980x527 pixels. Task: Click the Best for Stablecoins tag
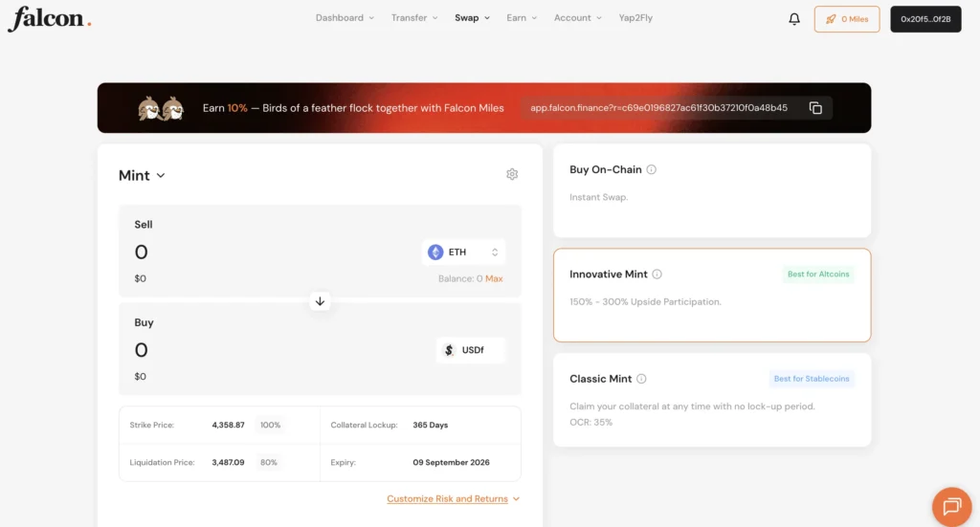click(x=812, y=379)
